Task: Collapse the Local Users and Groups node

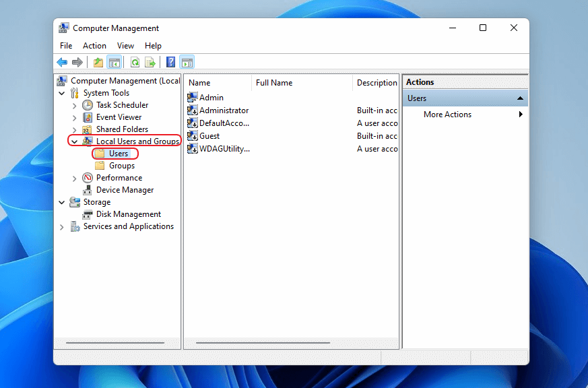Action: point(74,141)
